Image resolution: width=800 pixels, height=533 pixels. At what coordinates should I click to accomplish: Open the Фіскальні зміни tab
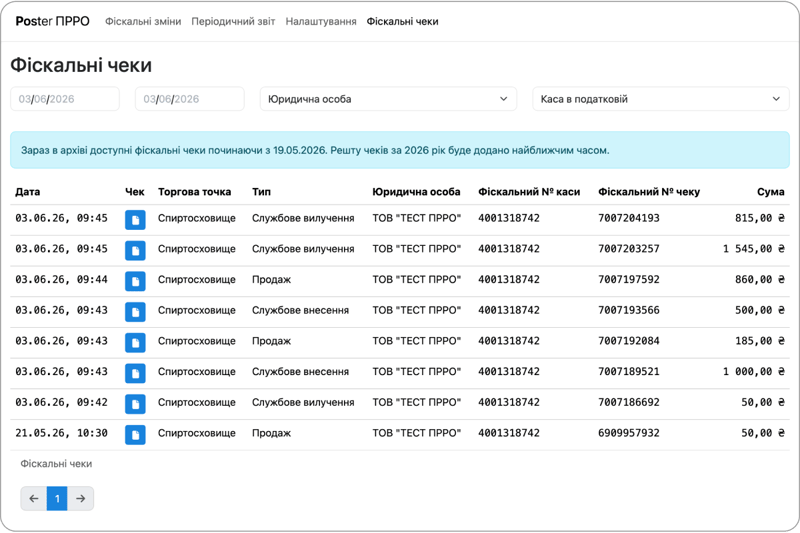tap(143, 21)
